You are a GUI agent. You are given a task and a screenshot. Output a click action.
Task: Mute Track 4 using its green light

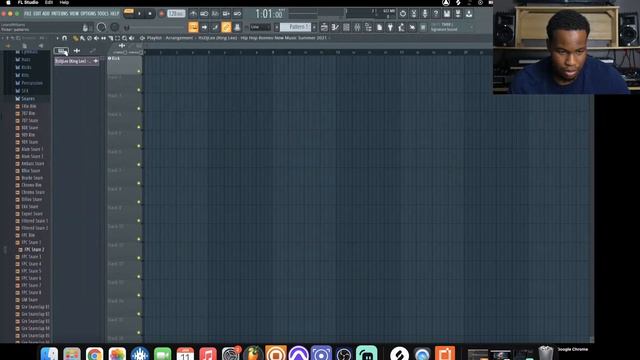(x=139, y=127)
